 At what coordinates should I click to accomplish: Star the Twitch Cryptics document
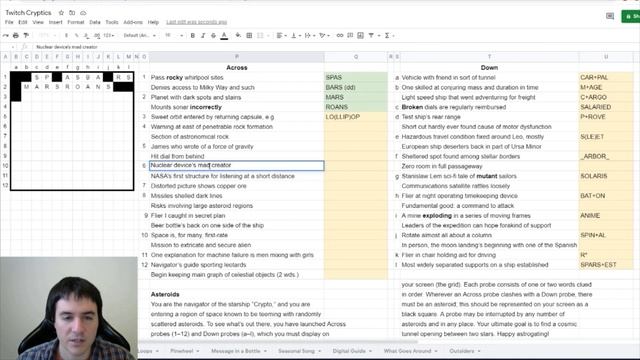[x=61, y=13]
